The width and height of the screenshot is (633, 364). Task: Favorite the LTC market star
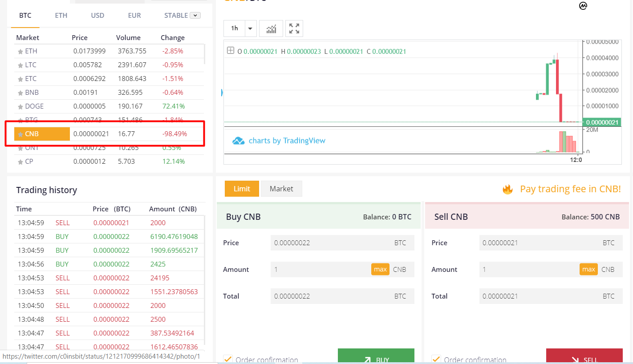[x=20, y=65]
